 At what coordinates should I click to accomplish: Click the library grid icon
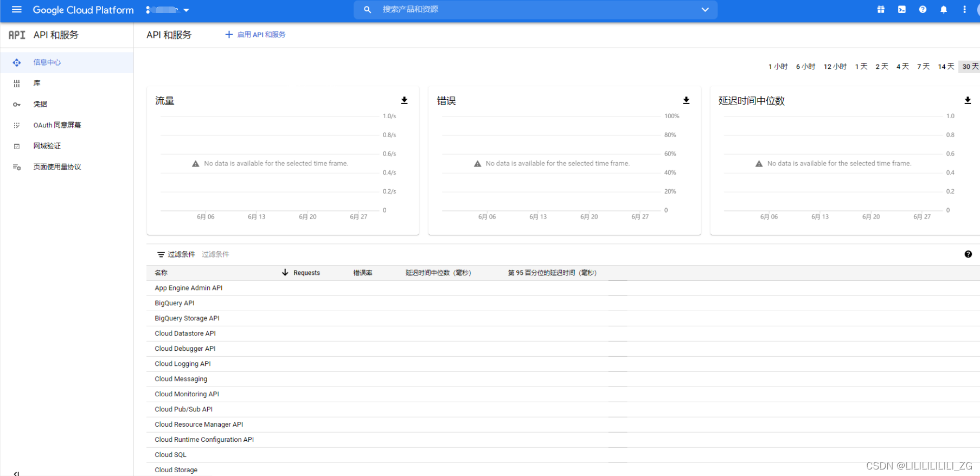[x=17, y=83]
